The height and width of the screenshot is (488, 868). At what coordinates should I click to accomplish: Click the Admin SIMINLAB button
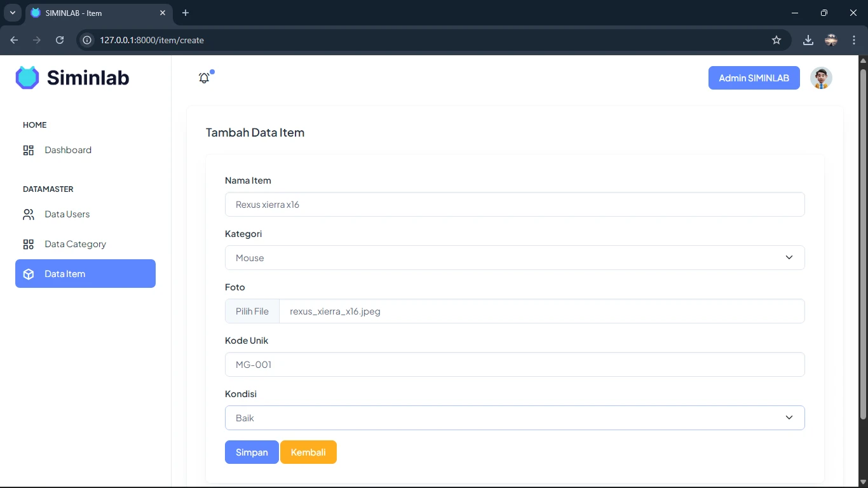point(754,78)
